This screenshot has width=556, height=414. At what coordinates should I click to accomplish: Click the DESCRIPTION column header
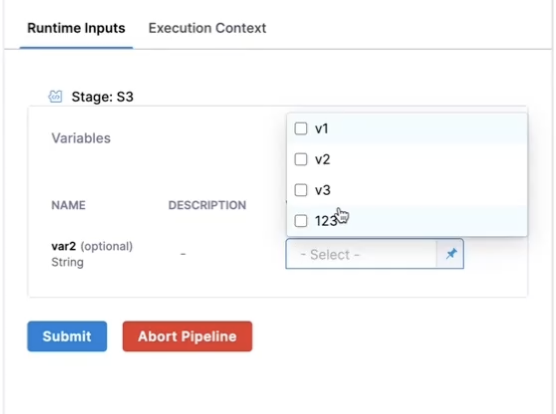click(207, 205)
